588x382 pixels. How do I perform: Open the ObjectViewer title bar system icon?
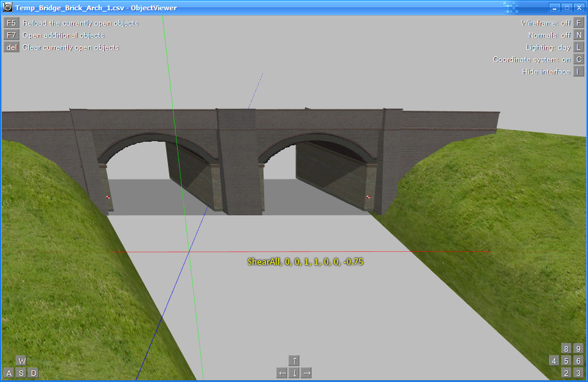point(8,7)
